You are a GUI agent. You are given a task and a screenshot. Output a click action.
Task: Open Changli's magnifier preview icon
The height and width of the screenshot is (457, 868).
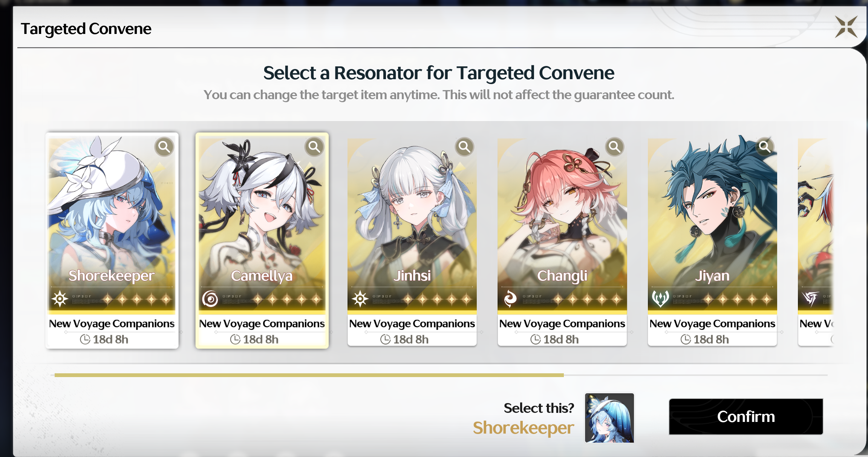[x=615, y=147]
